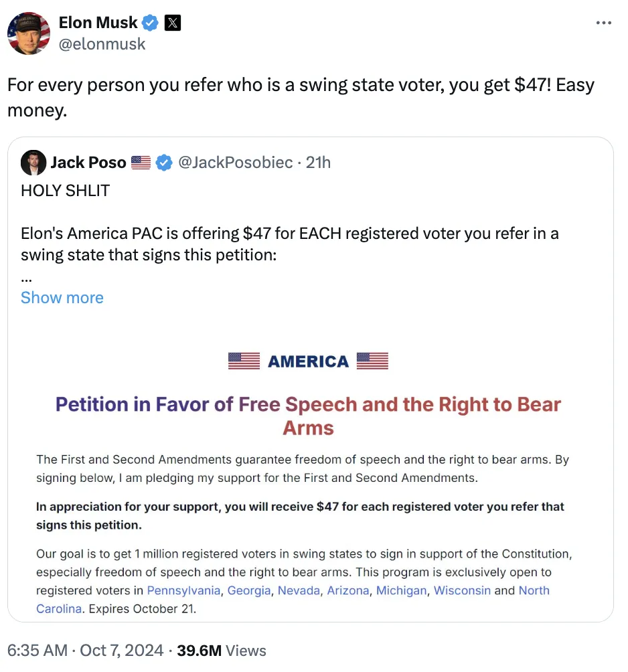Click the Wisconsin state link
The image size is (628, 672).
click(462, 590)
